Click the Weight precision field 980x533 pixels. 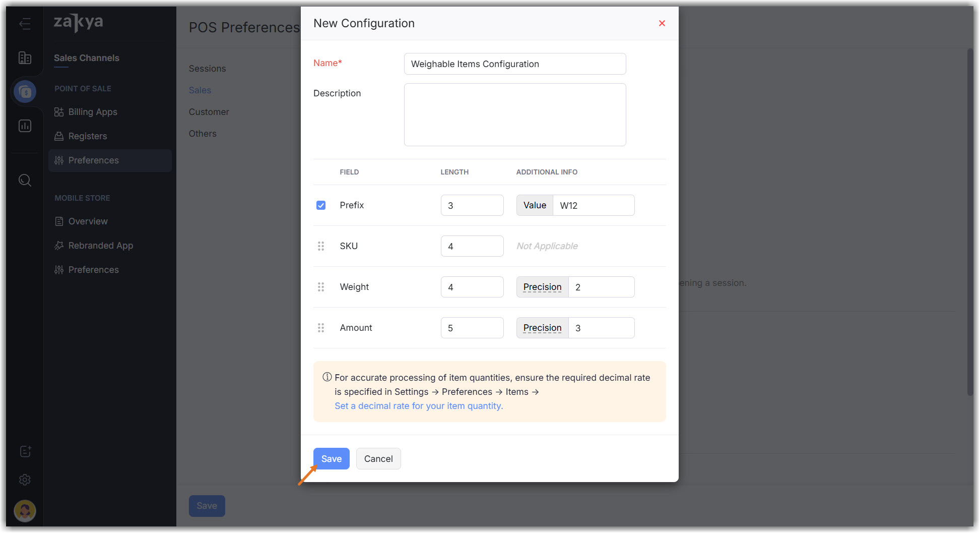(x=601, y=287)
